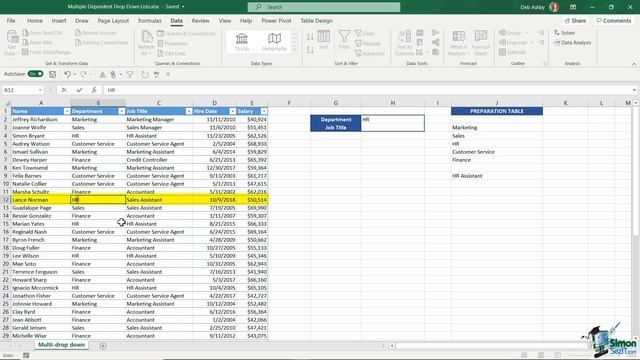Click What-If Analysis
Screen dimensions: 640x360
coord(458,43)
